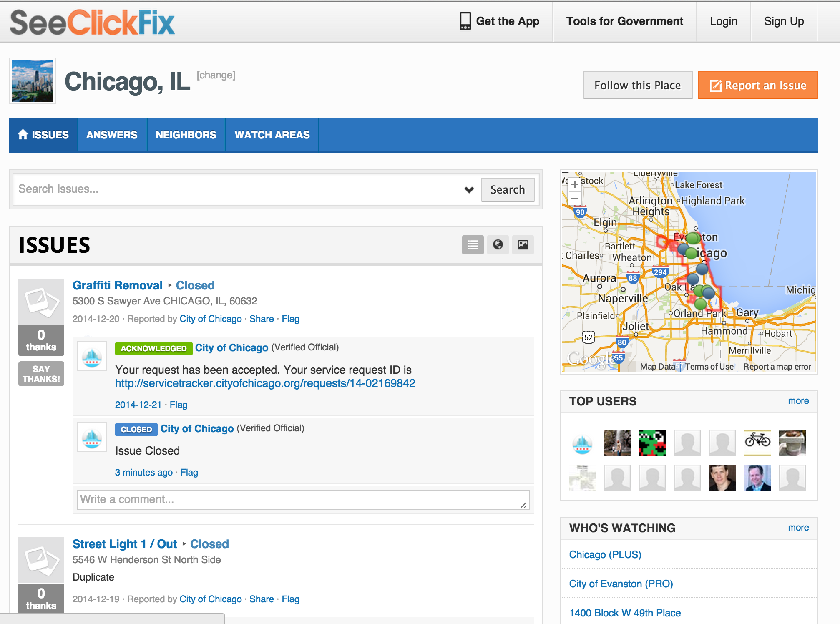Open more link in Top Users
The image size is (840, 624).
coord(798,401)
